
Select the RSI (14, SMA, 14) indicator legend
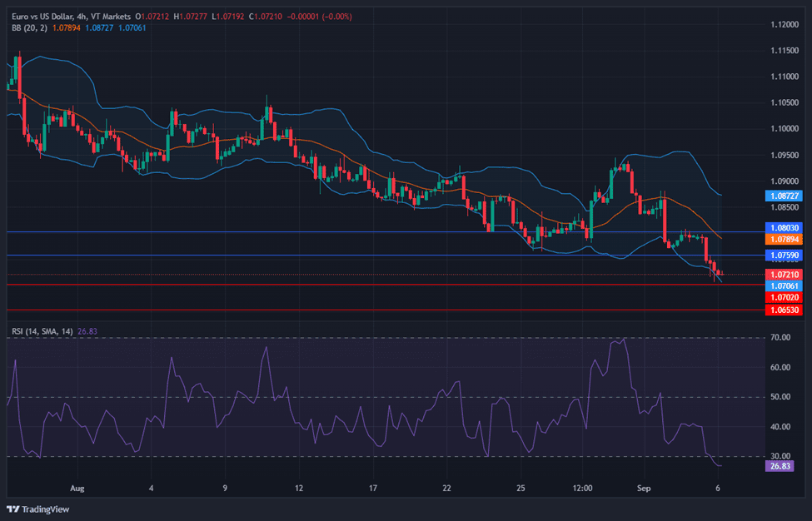click(42, 331)
